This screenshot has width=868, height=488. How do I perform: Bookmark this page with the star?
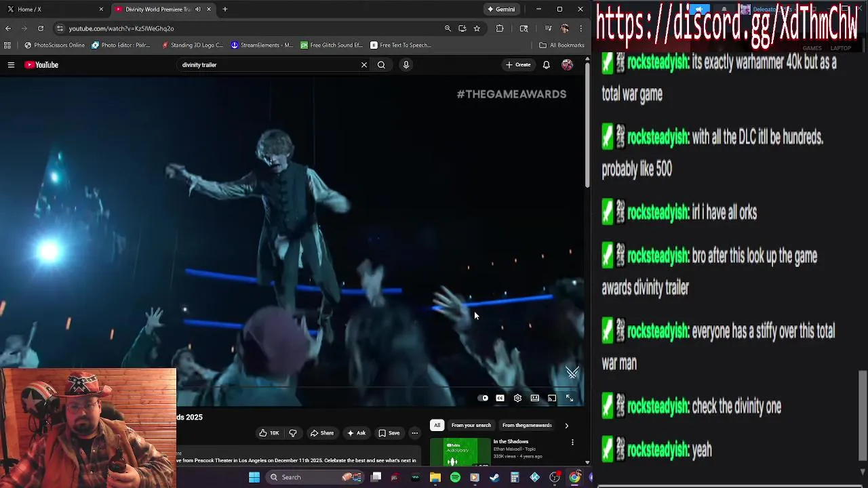click(477, 28)
